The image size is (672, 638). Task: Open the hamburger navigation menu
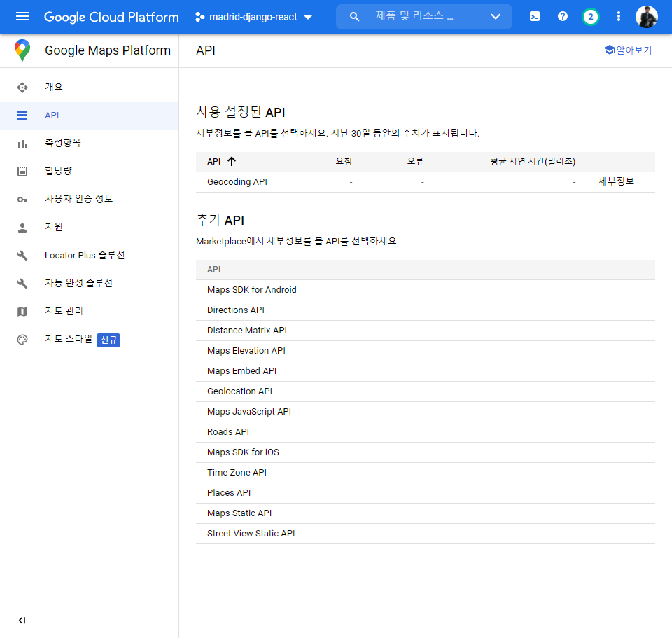pos(22,17)
